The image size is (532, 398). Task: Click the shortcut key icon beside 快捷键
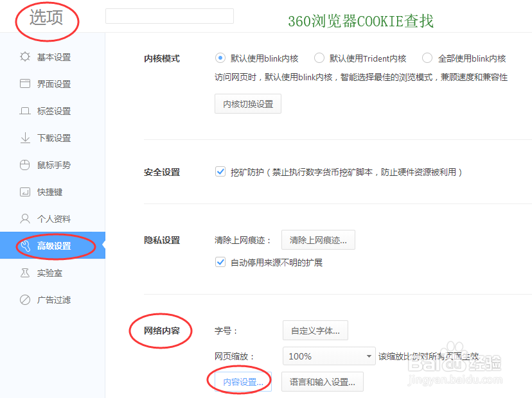coord(25,192)
